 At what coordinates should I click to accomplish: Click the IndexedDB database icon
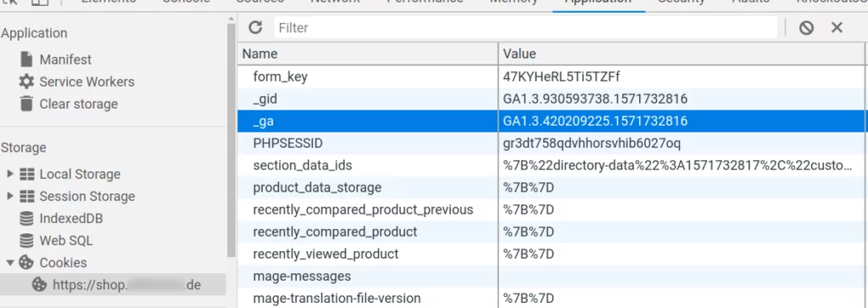tap(26, 218)
